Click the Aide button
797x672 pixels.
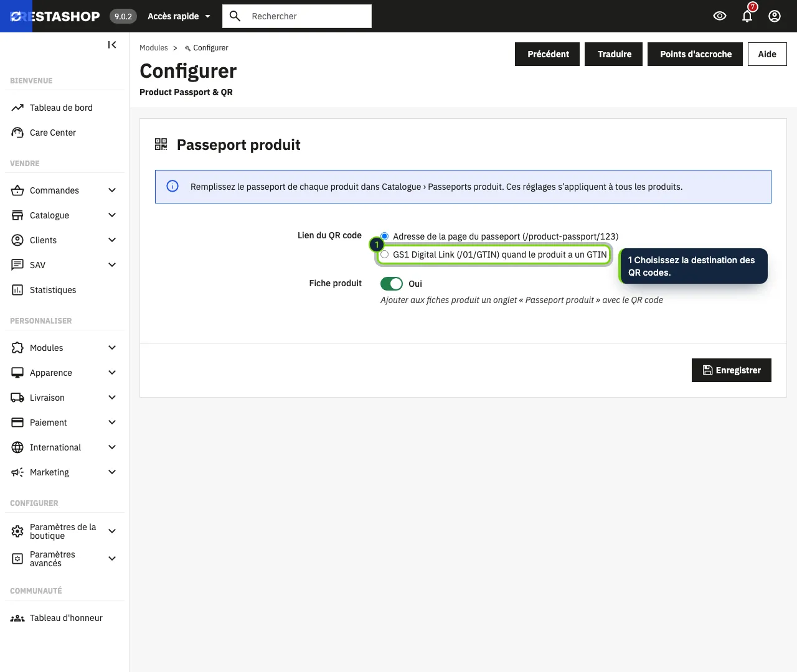tap(767, 54)
